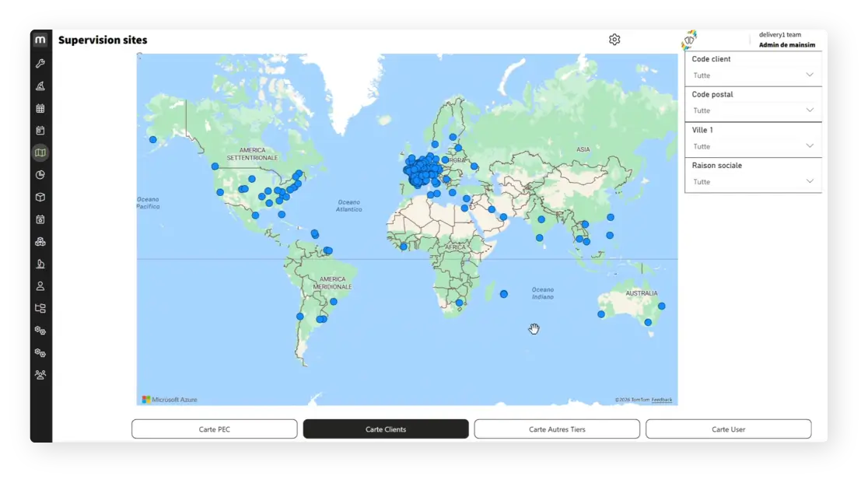Click the colorful brain logo icon

pyautogui.click(x=689, y=40)
